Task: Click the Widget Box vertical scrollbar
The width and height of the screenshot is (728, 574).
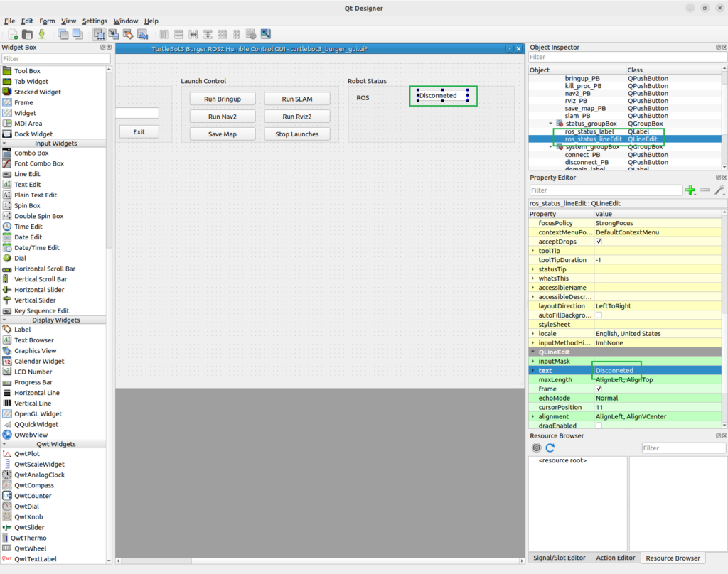Action: [109, 314]
